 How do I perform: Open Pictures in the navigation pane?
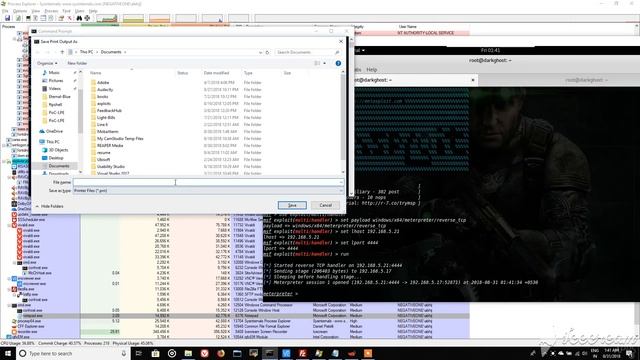(x=56, y=80)
